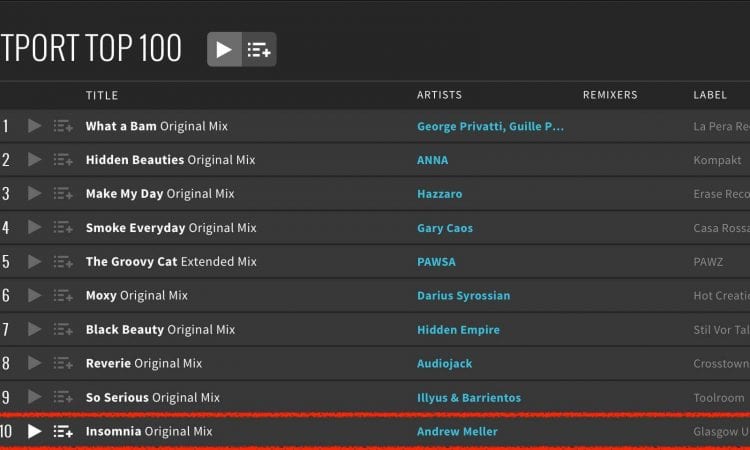Screen dimensions: 750x450
Task: Add Moxy to the queue
Action: click(x=63, y=296)
